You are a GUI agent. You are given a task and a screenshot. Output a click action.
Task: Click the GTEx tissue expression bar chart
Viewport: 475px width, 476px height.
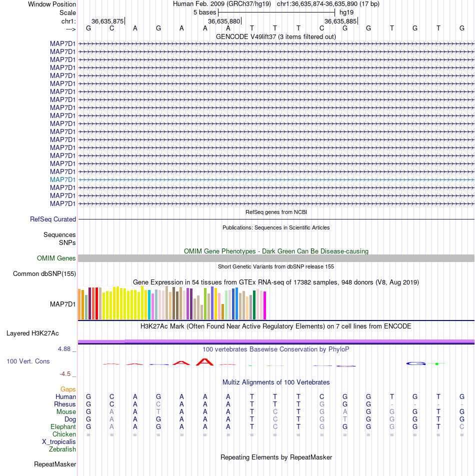pos(172,303)
